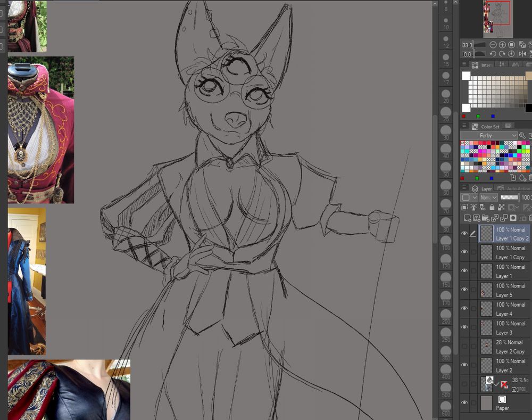The image size is (532, 420).
Task: Open the layer color palette dropdown arrow
Action: [475, 197]
